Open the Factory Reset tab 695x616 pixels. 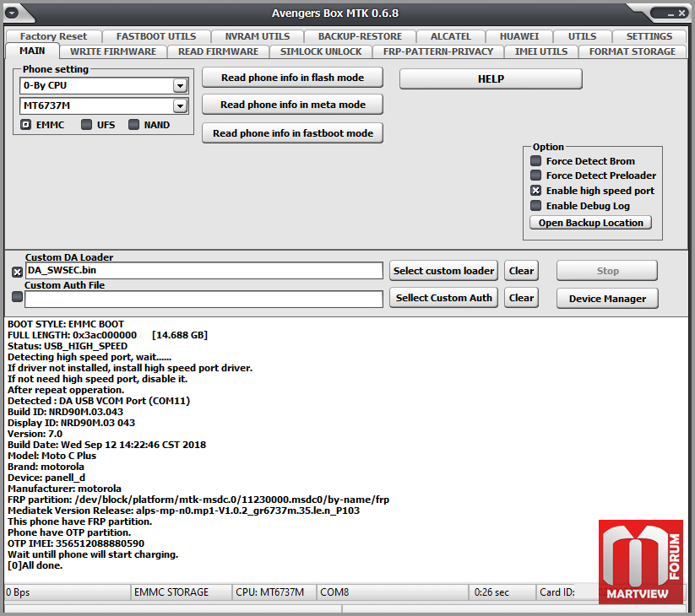53,36
